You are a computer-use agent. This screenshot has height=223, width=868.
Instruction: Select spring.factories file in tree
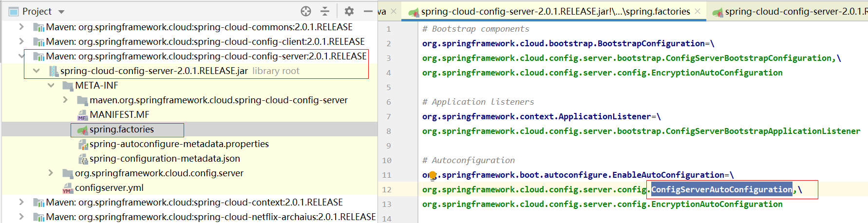(x=122, y=129)
